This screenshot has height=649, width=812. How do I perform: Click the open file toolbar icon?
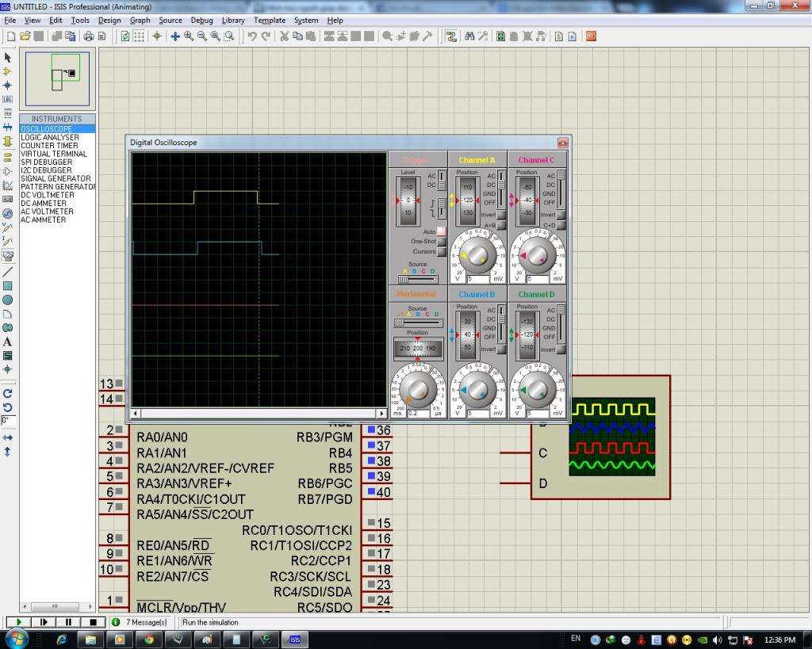tap(25, 36)
